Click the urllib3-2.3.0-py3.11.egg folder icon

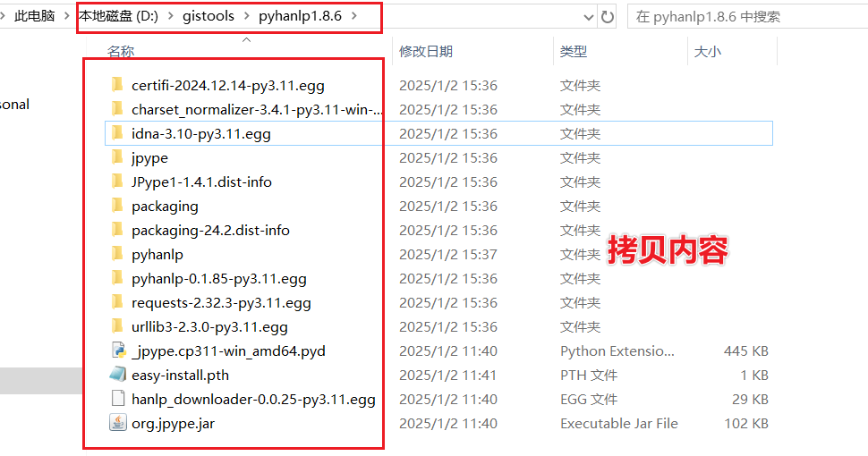(x=117, y=326)
